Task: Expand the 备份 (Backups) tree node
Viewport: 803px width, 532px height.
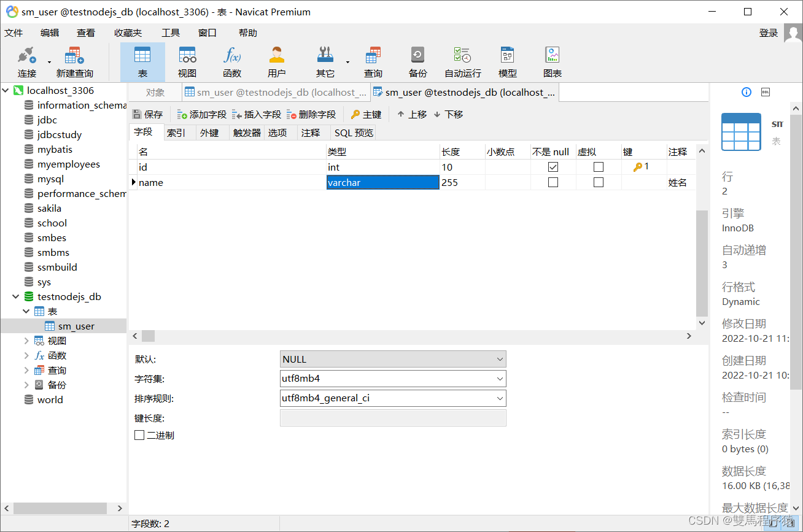Action: coord(26,385)
